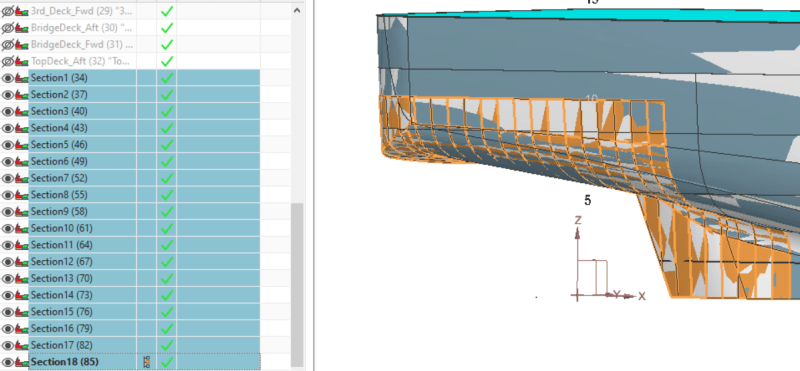Click the sketch icon of Section12 (67)

pos(21,262)
